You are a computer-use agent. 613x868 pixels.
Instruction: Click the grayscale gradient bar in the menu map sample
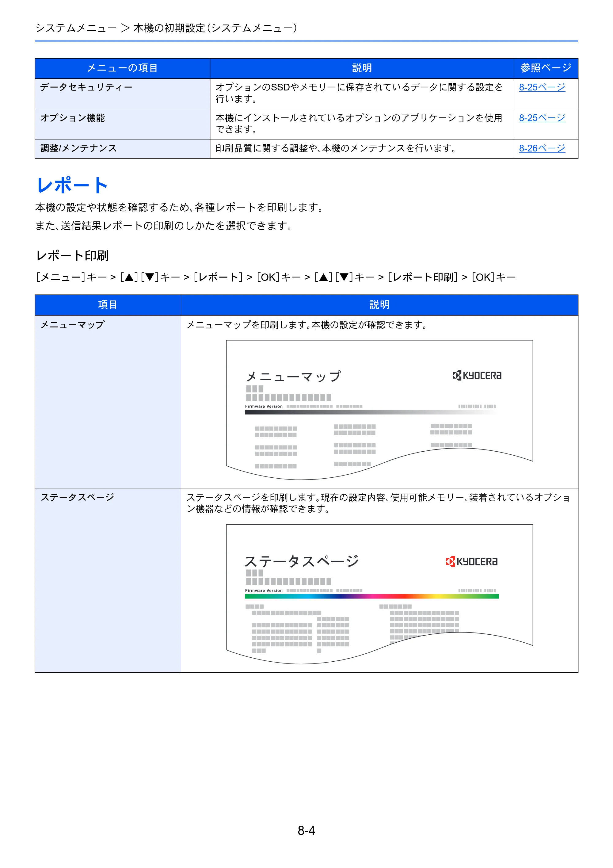[371, 412]
